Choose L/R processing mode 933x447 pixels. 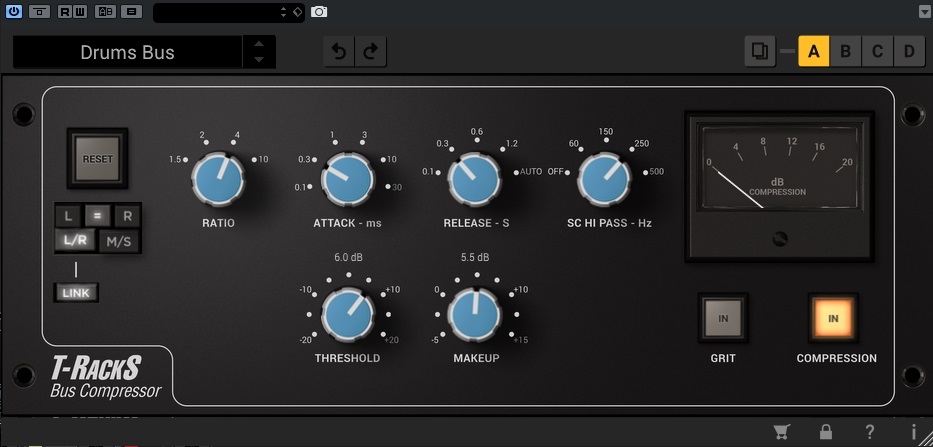point(76,241)
